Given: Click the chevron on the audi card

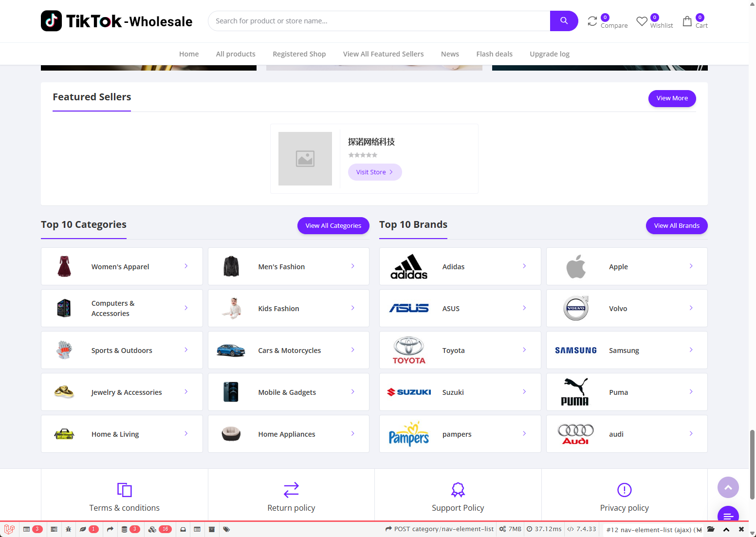Looking at the screenshot, I should [x=691, y=434].
